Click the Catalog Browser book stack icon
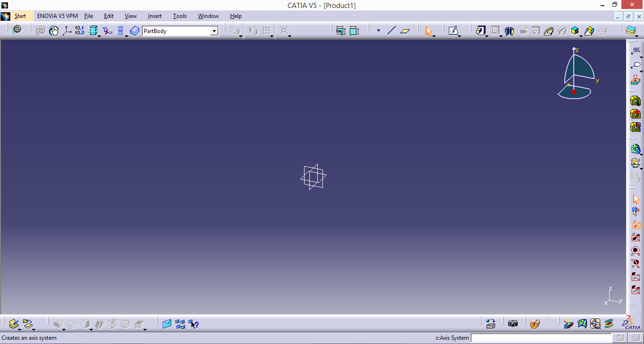Image resolution: width=644 pixels, height=344 pixels. tap(609, 324)
